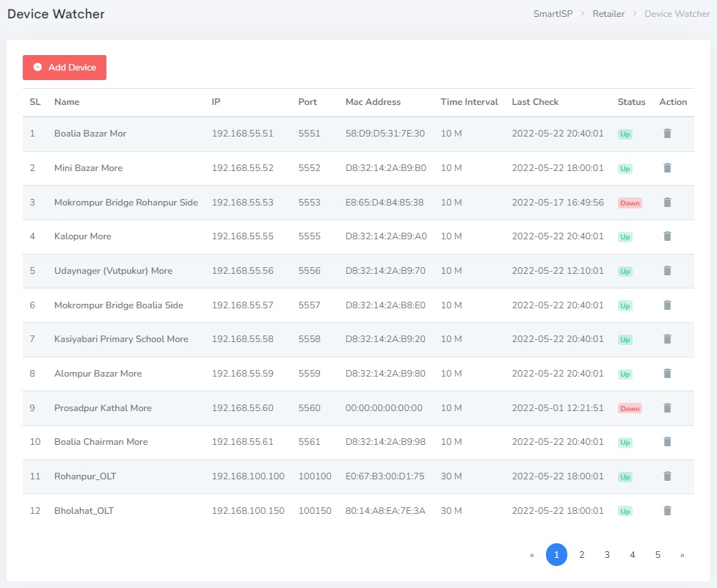Click the Last Check column header
The width and height of the screenshot is (717, 588).
pyautogui.click(x=535, y=102)
